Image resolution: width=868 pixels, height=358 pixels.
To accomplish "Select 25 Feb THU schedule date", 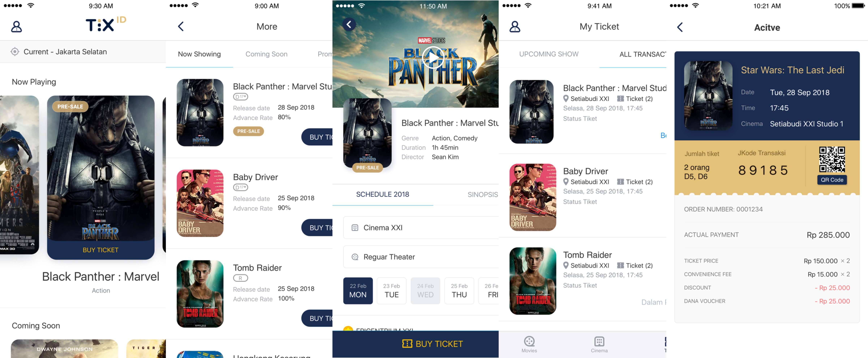I will [459, 291].
